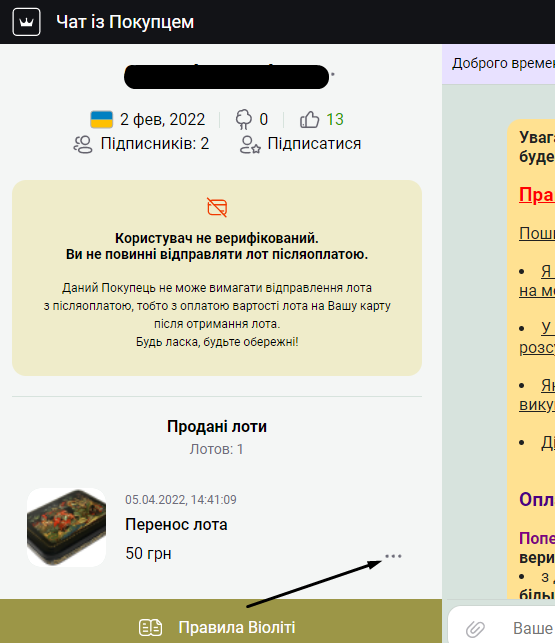Screen dimensions: 555x643
Task: Open the 'Перенос лота' lot title
Action: (x=176, y=524)
